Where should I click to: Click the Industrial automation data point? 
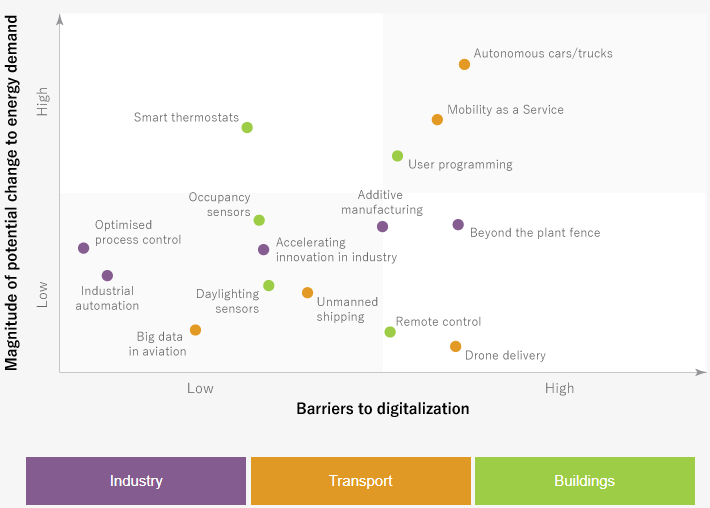[107, 275]
